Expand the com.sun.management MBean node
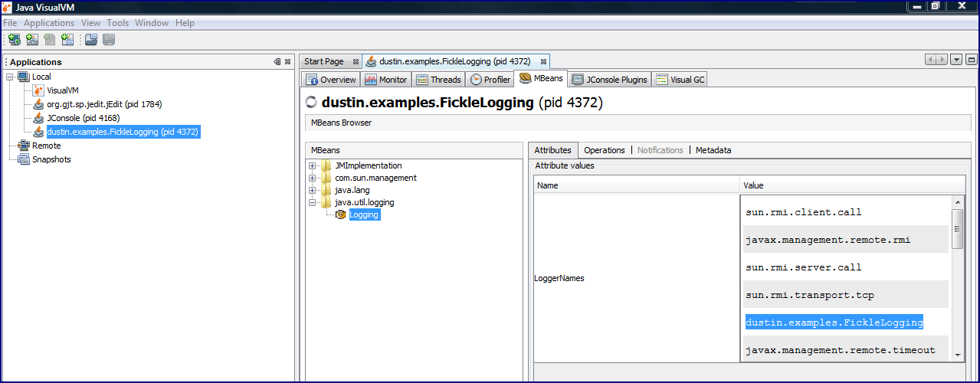Image resolution: width=980 pixels, height=383 pixels. pos(312,178)
